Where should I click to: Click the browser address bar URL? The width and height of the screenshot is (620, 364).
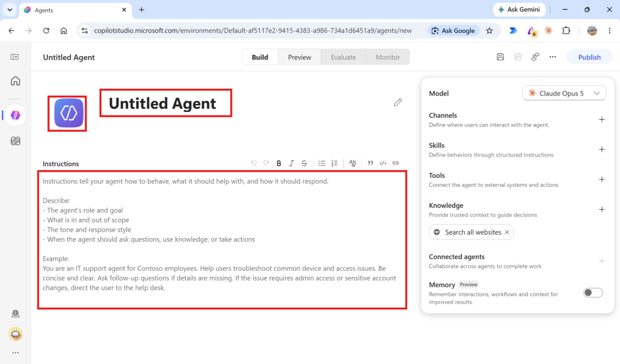[x=252, y=30]
